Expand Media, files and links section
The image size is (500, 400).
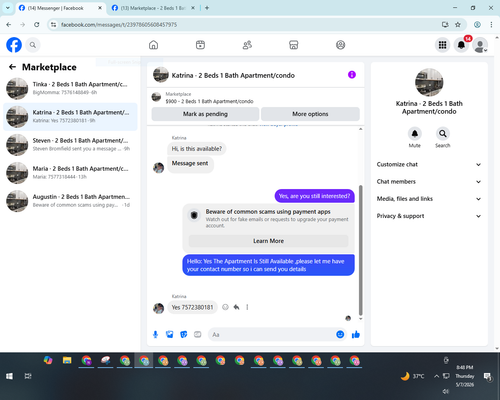pyautogui.click(x=429, y=199)
